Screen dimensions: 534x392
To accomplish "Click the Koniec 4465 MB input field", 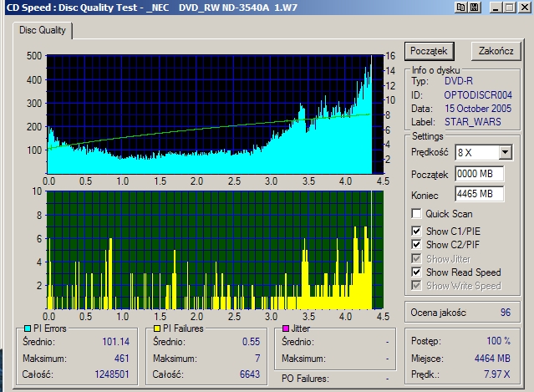I will 480,194.
